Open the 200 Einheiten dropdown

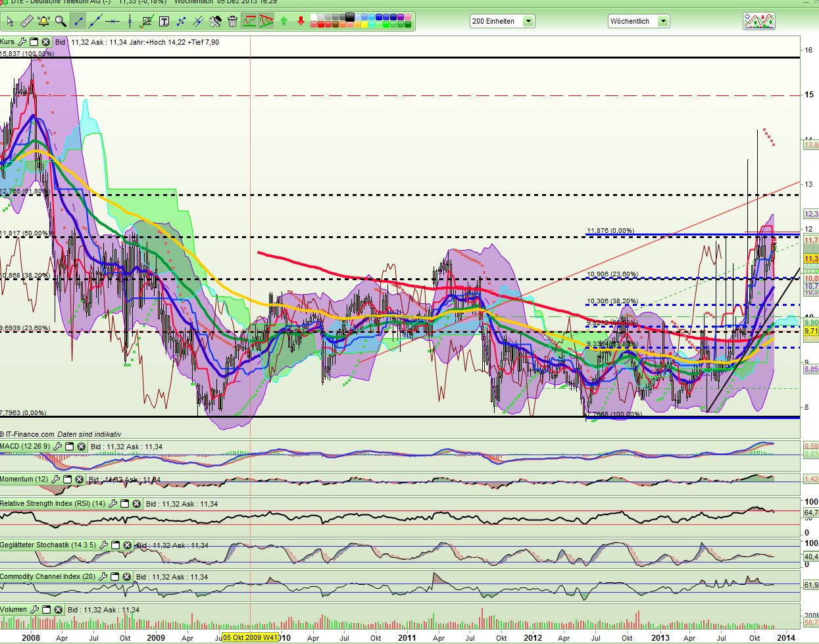pyautogui.click(x=528, y=21)
